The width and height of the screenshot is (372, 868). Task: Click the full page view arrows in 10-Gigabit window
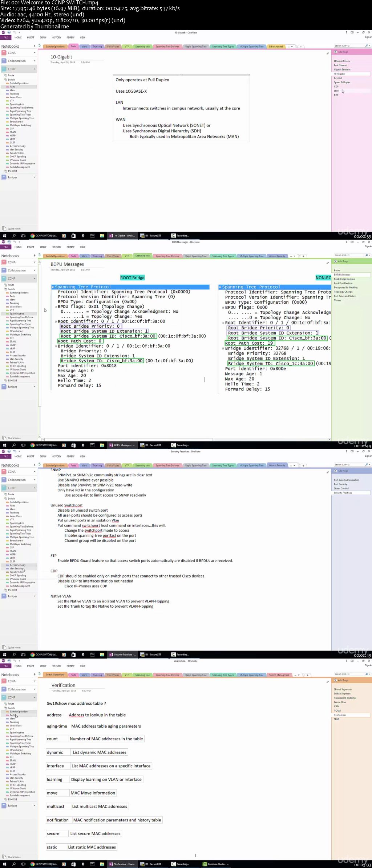pos(328,53)
